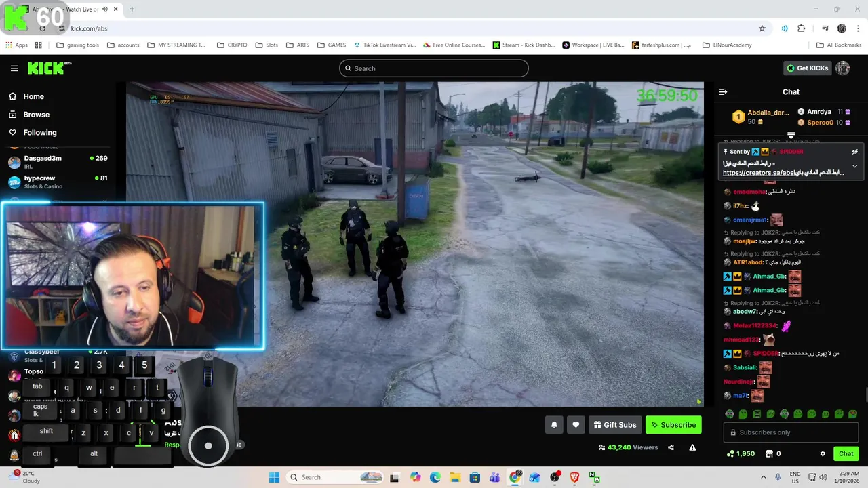Share the stream via share icon
Viewport: 868px width, 488px height.
tap(671, 447)
